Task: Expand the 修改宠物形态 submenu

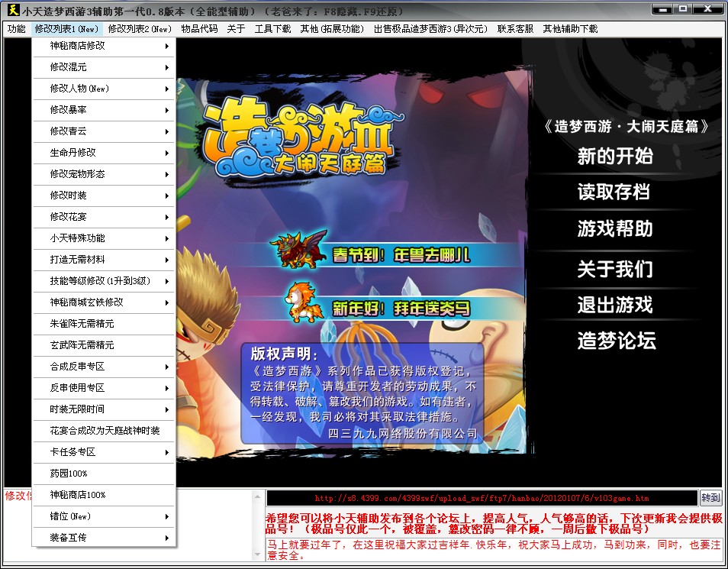Action: pos(104,174)
